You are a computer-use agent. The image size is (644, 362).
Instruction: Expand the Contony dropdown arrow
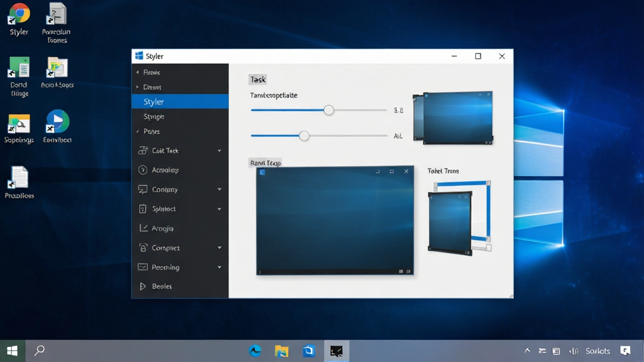[219, 189]
